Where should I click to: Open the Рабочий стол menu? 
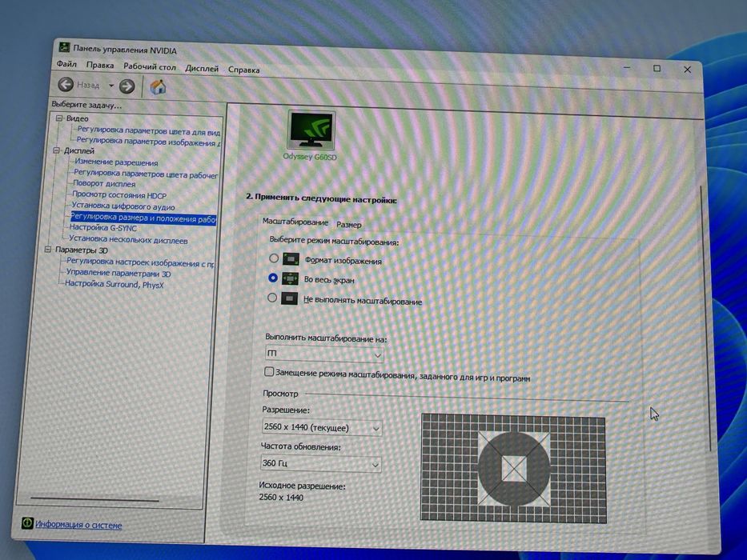[150, 66]
